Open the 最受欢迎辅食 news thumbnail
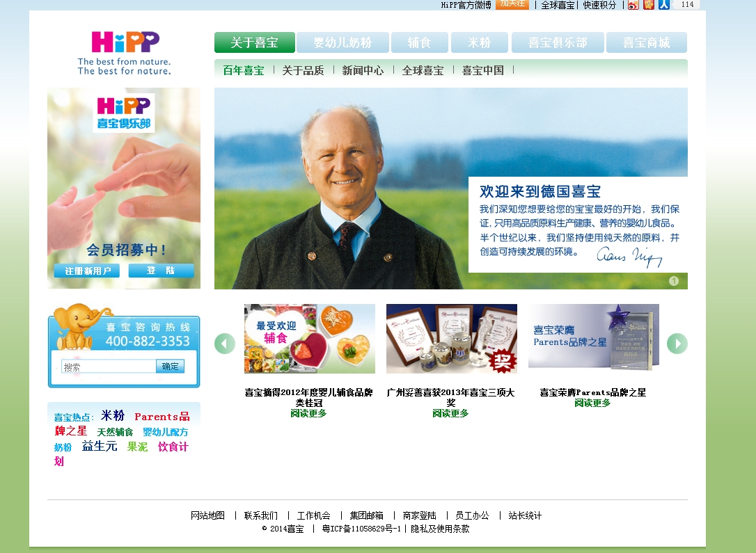The image size is (756, 553). point(310,339)
